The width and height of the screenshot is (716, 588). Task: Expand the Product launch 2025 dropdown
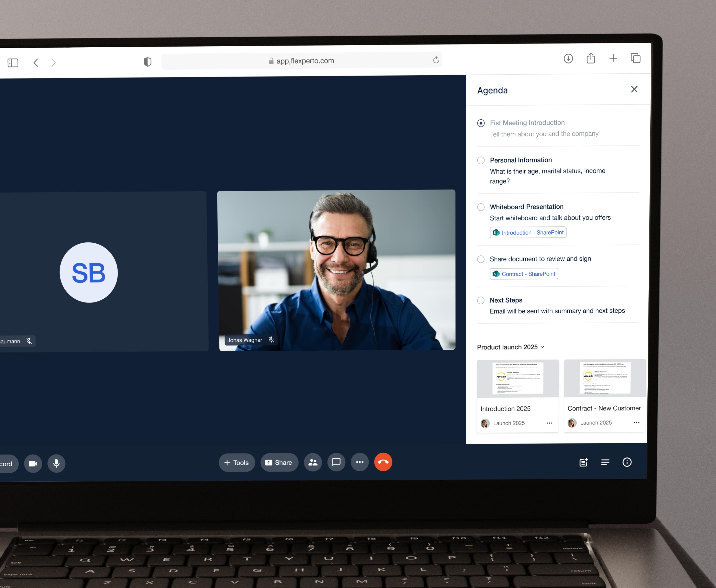click(x=511, y=347)
